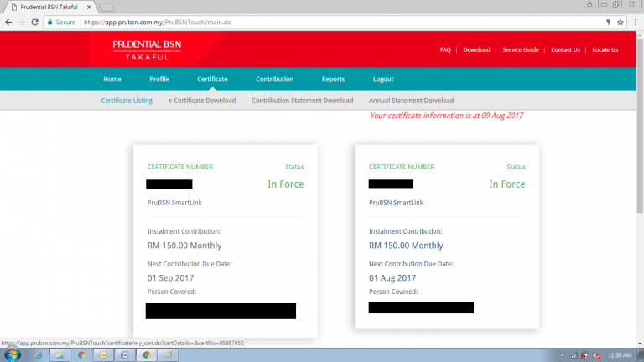Click the Prudential BSN Takaful logo
This screenshot has height=362, width=644.
click(x=147, y=49)
